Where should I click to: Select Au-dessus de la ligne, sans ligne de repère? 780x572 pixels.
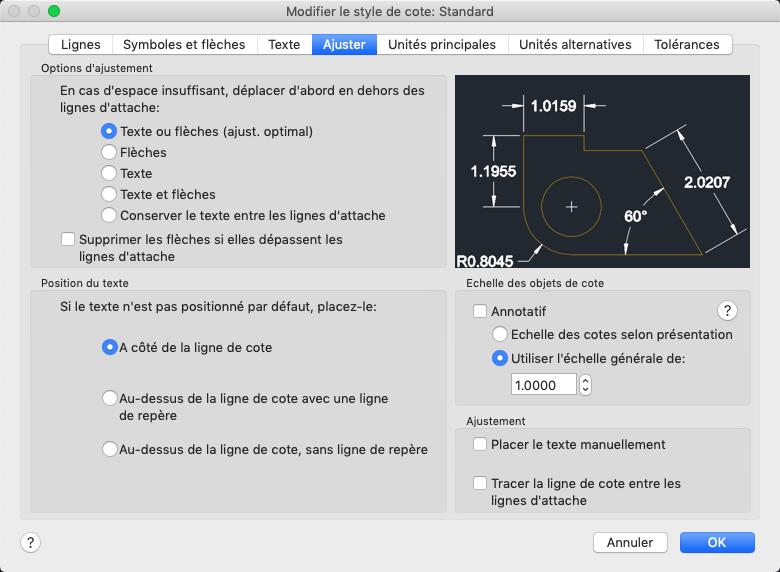click(x=109, y=449)
